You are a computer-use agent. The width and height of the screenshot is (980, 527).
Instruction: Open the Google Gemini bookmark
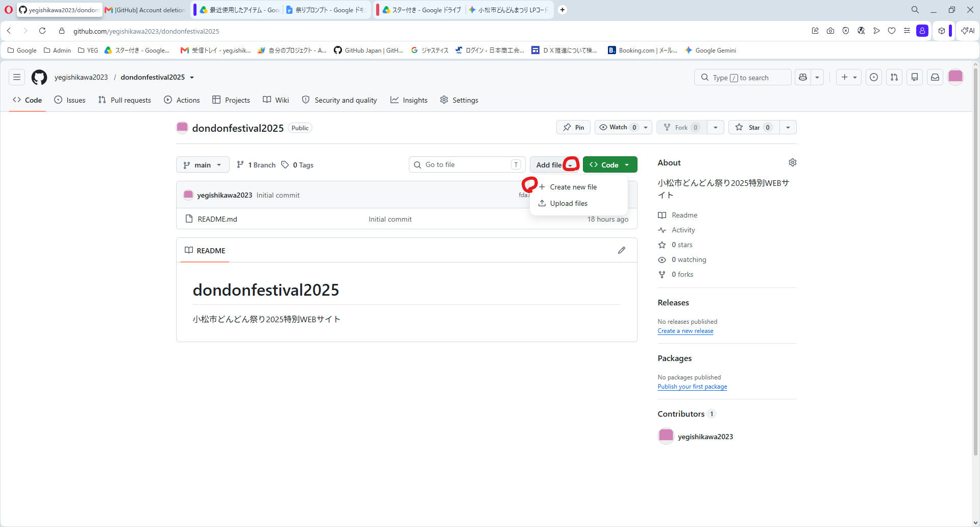click(710, 50)
